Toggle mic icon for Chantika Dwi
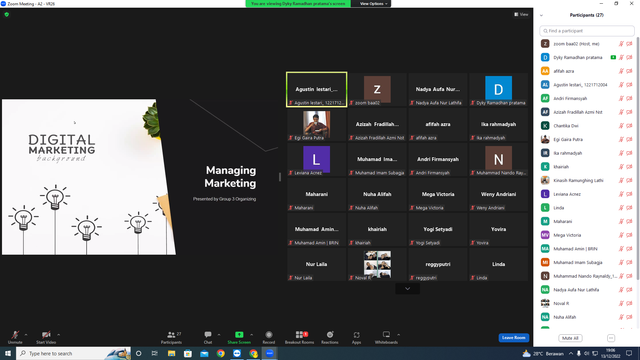Viewport: 640px width, 360px height. (x=621, y=126)
